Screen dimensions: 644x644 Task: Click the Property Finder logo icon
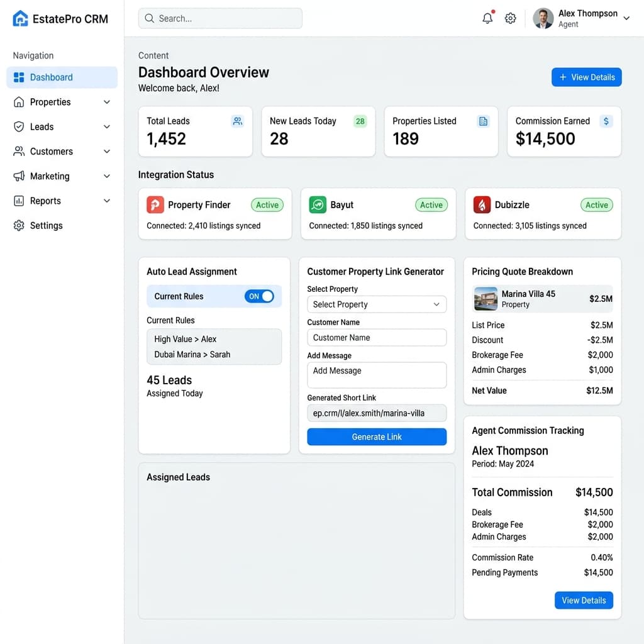pos(155,204)
